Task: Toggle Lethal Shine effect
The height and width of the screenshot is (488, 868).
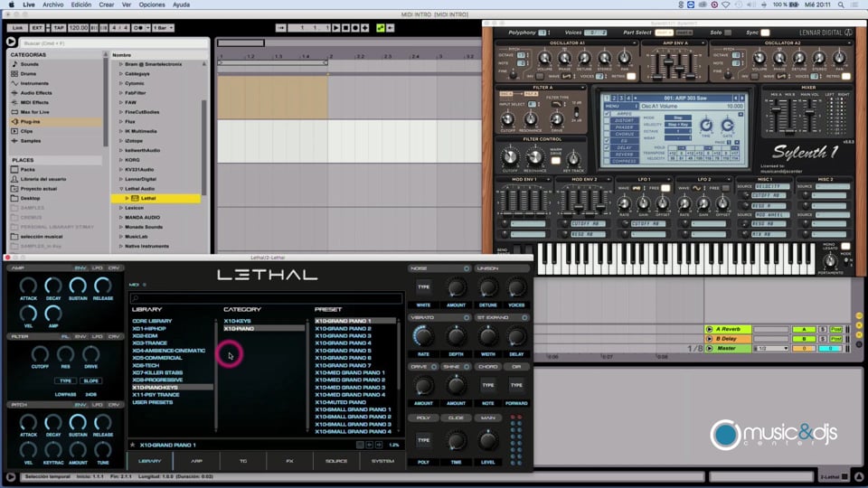Action: click(x=467, y=366)
